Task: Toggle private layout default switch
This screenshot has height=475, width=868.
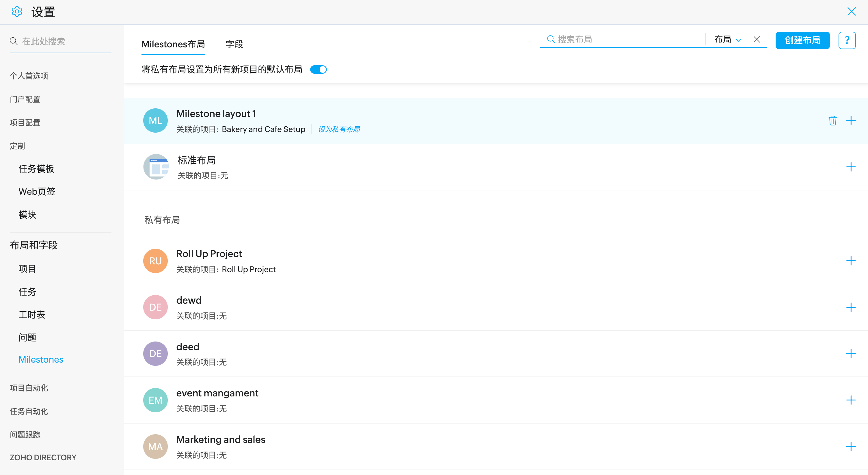Action: (x=318, y=69)
